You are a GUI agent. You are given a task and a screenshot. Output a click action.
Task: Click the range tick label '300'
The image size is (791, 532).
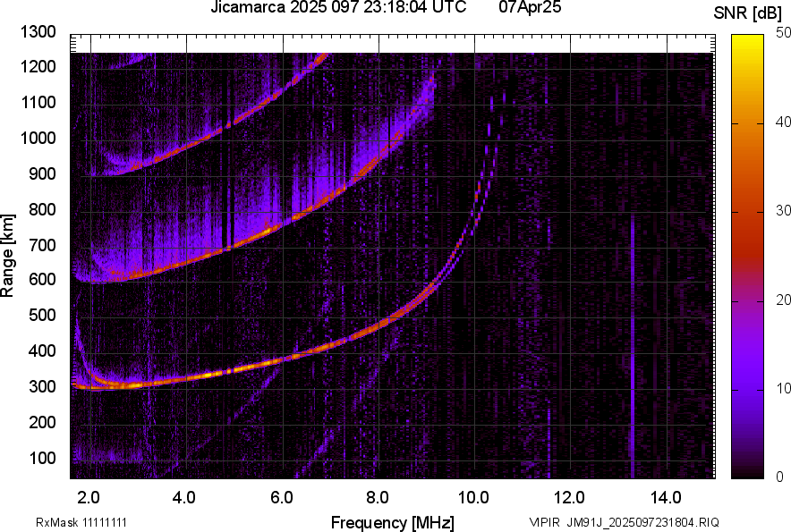click(x=42, y=387)
